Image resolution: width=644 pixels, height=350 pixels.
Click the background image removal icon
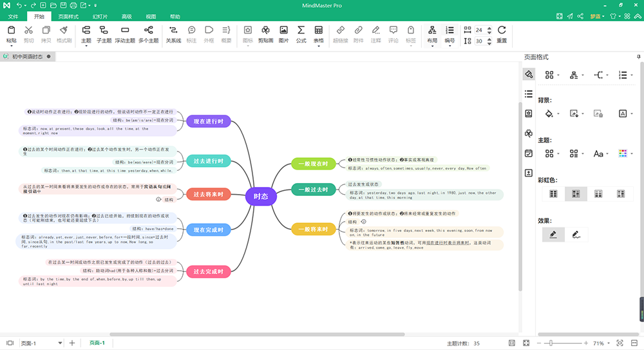pos(598,113)
